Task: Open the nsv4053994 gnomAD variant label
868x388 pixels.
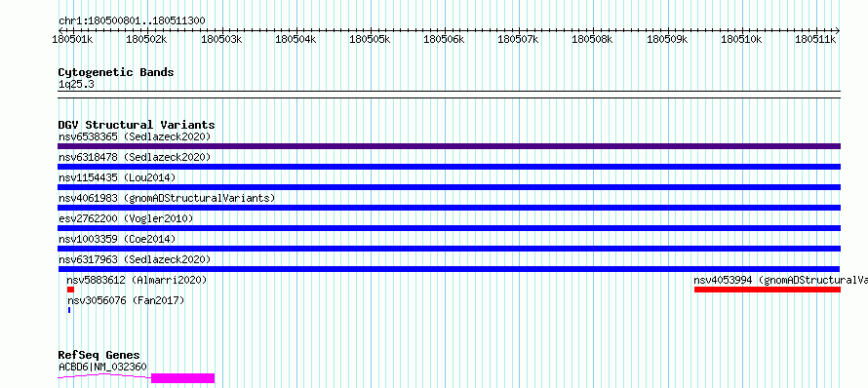Action: pyautogui.click(x=780, y=280)
